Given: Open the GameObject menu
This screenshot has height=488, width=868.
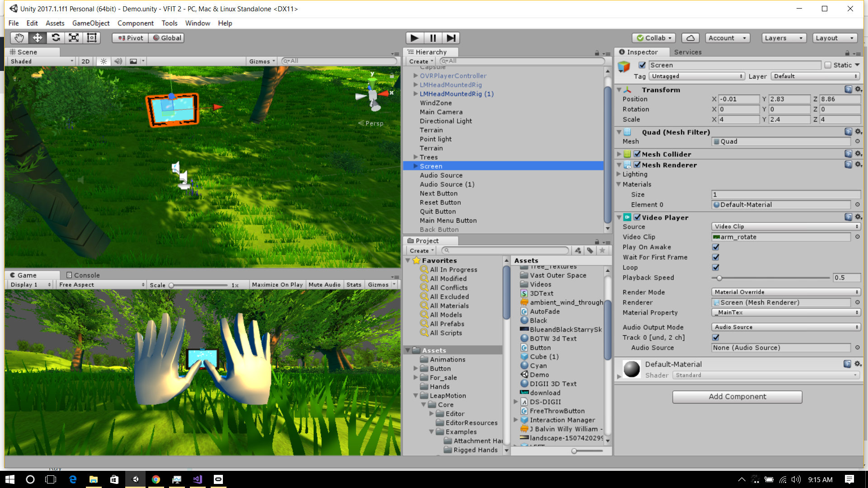Looking at the screenshot, I should [90, 23].
